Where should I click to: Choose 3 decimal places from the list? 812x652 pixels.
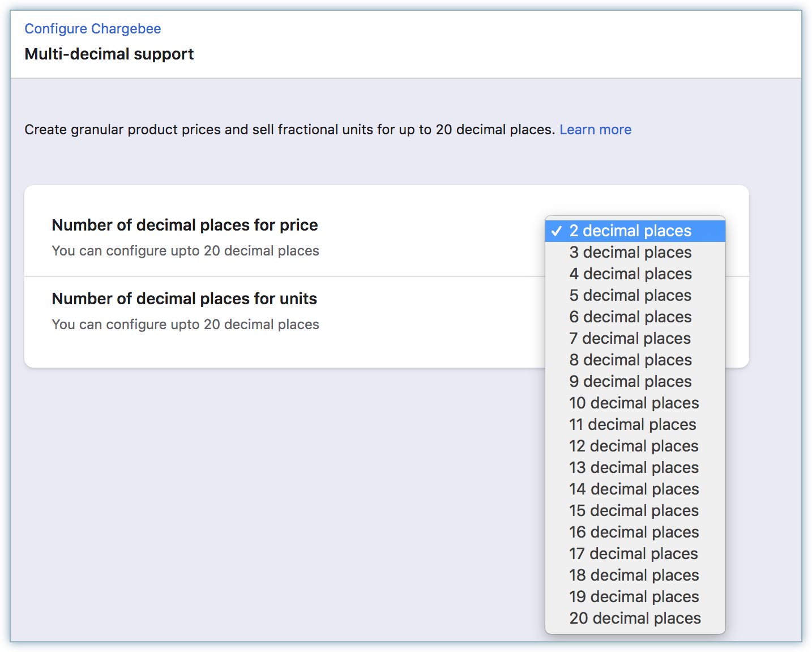pyautogui.click(x=630, y=253)
